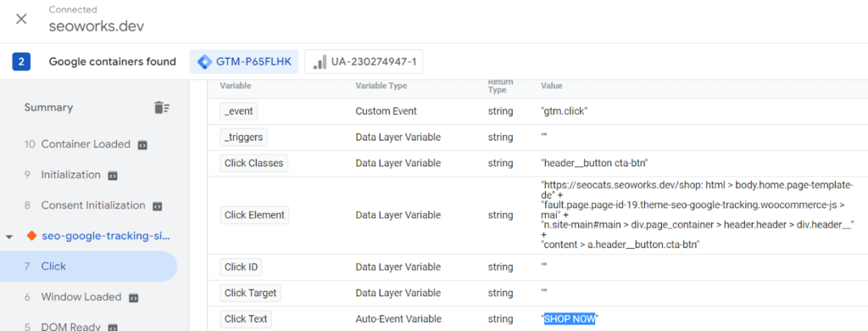The height and width of the screenshot is (331, 868).
Task: Click the seoworks.dev connected domain title
Action: click(x=97, y=26)
